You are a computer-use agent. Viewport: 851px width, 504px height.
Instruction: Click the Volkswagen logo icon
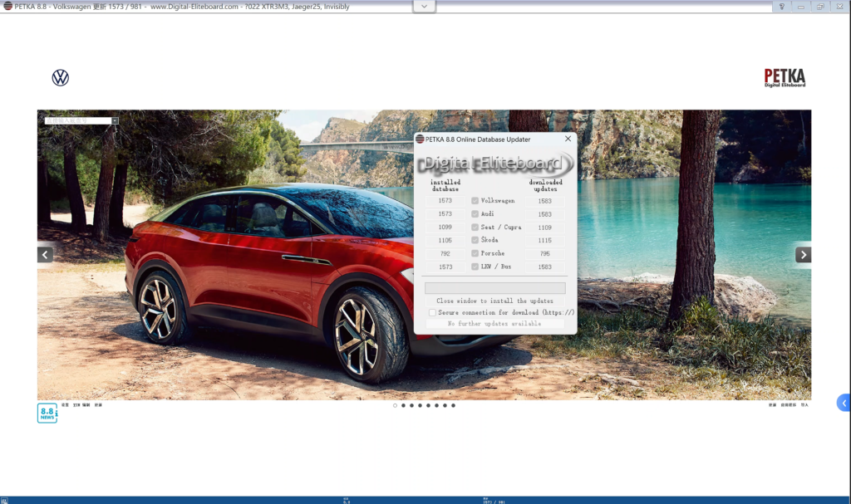pyautogui.click(x=61, y=78)
